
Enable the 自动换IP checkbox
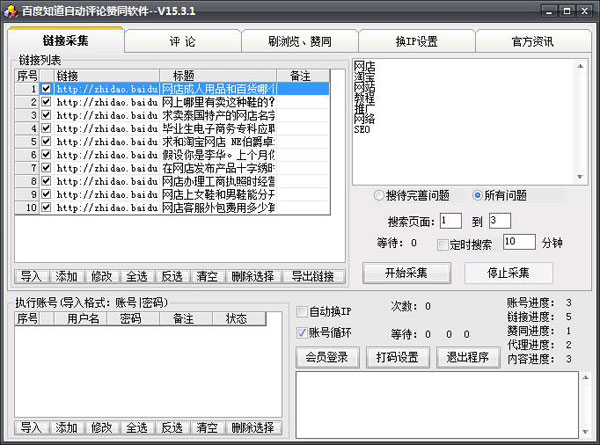(302, 312)
